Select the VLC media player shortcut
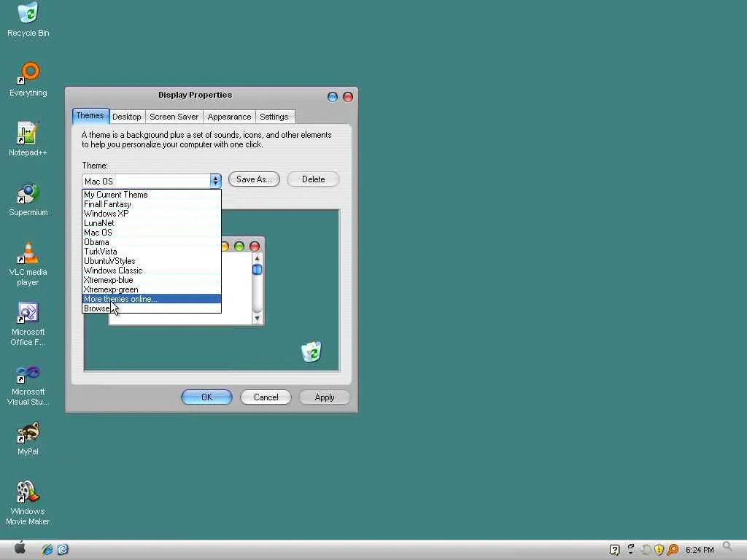This screenshot has height=560, width=747. (x=28, y=264)
